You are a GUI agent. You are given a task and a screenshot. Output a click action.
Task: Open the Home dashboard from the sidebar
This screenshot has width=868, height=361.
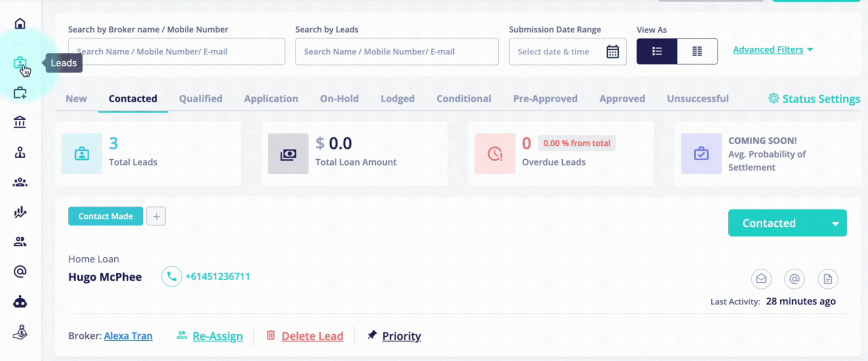coord(20,23)
